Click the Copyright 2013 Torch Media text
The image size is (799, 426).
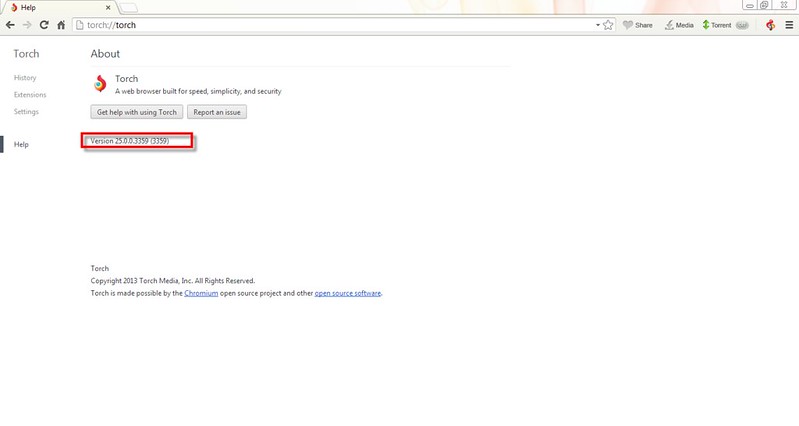tap(173, 281)
